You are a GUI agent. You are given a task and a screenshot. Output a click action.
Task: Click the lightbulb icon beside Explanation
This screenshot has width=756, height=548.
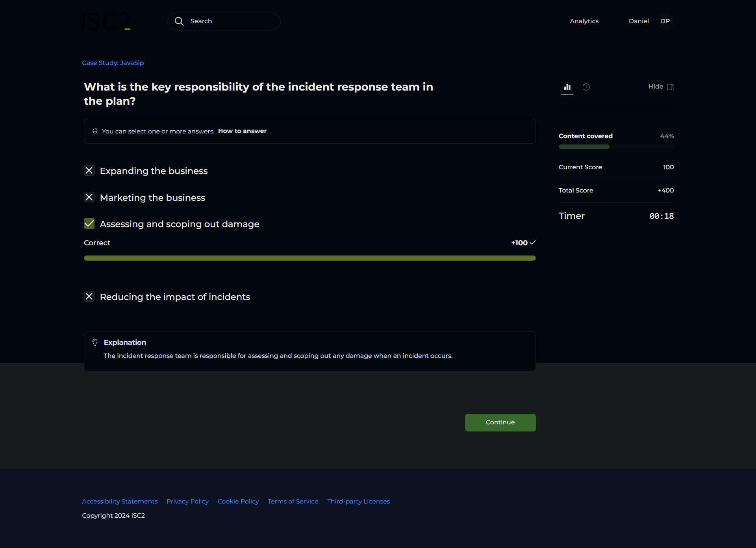(x=95, y=342)
